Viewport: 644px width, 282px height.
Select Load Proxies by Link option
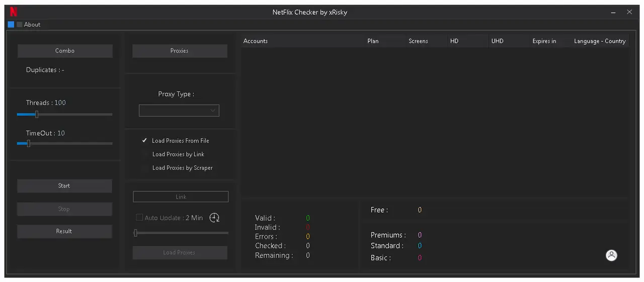(173, 154)
